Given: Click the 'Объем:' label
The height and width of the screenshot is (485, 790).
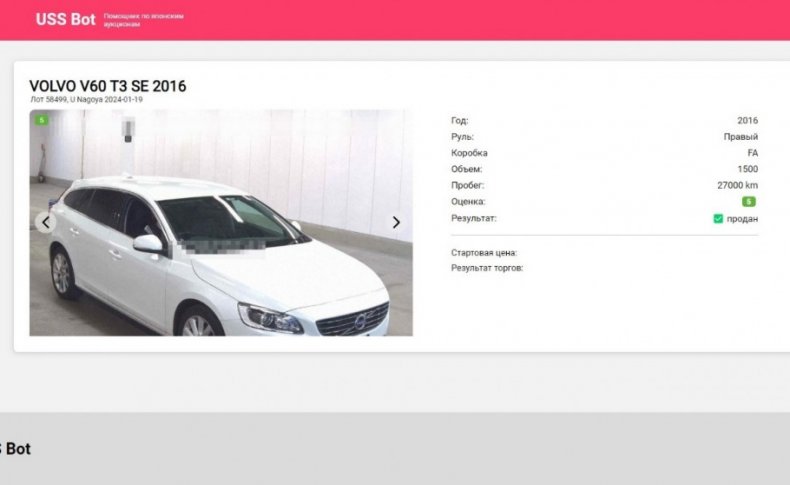Looking at the screenshot, I should [x=467, y=169].
